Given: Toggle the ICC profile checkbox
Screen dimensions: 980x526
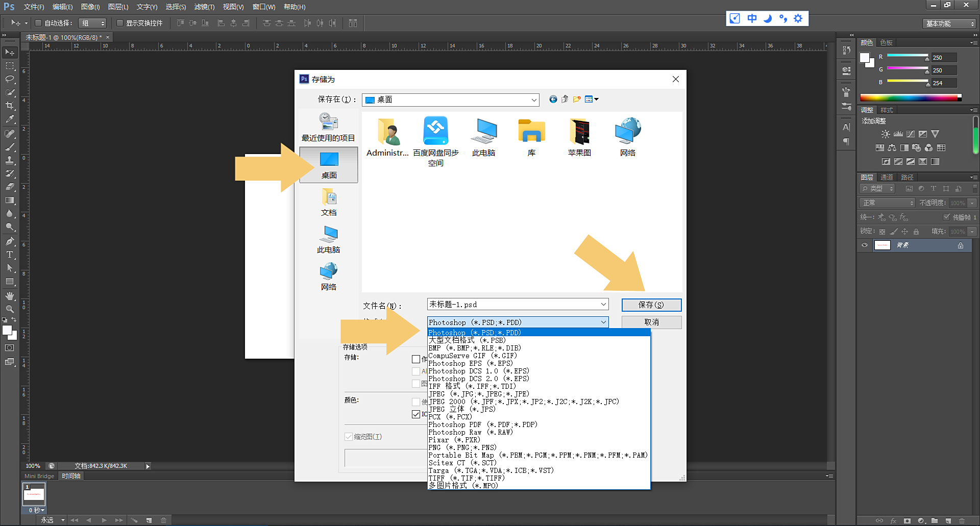Looking at the screenshot, I should [x=416, y=414].
